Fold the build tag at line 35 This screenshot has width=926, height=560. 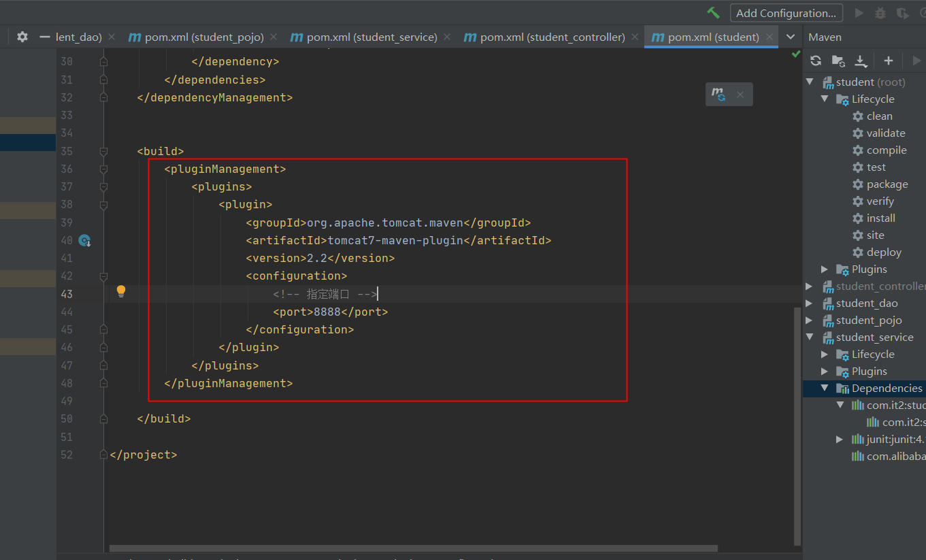point(103,151)
